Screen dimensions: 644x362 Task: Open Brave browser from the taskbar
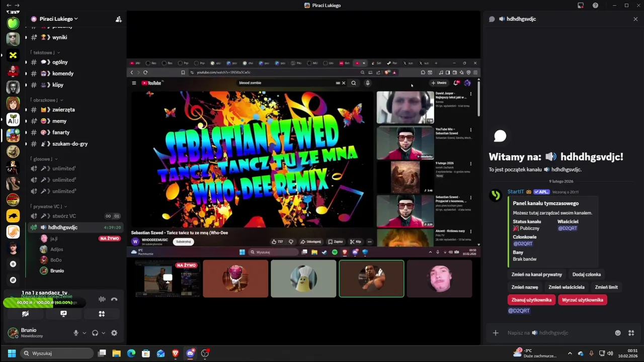click(175, 353)
